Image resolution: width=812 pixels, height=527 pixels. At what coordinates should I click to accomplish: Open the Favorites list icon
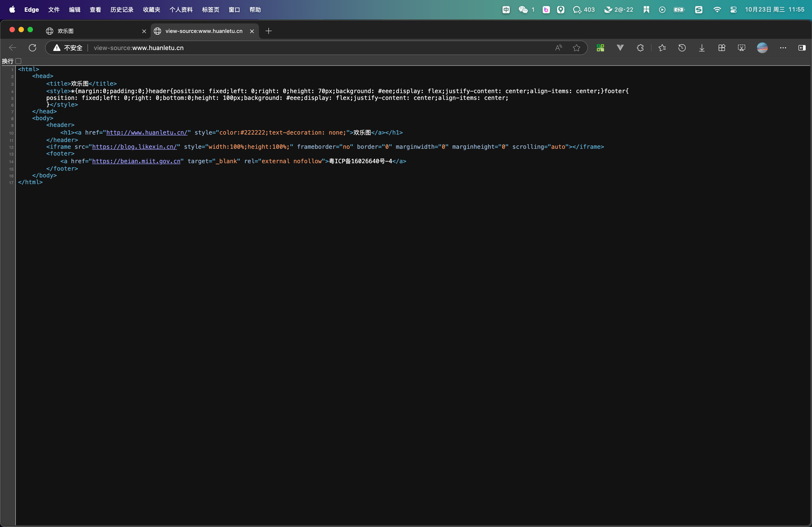pyautogui.click(x=662, y=48)
